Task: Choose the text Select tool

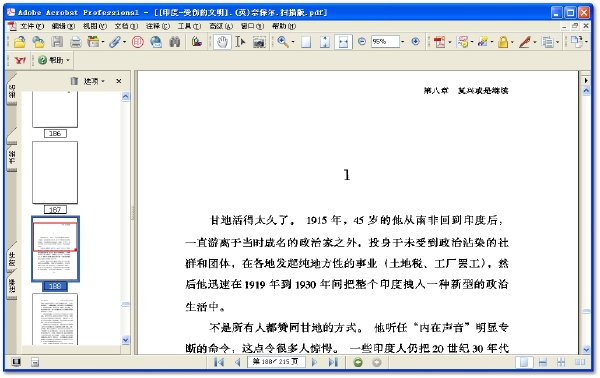Action: click(240, 42)
